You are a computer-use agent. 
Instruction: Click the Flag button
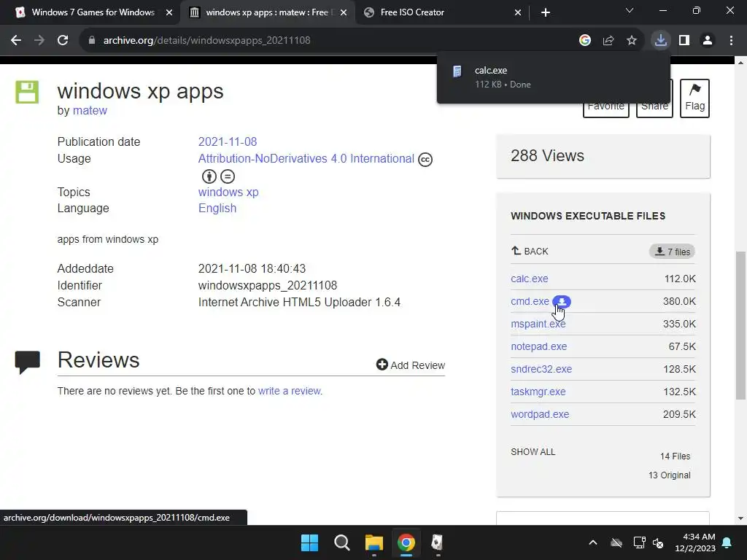(694, 98)
